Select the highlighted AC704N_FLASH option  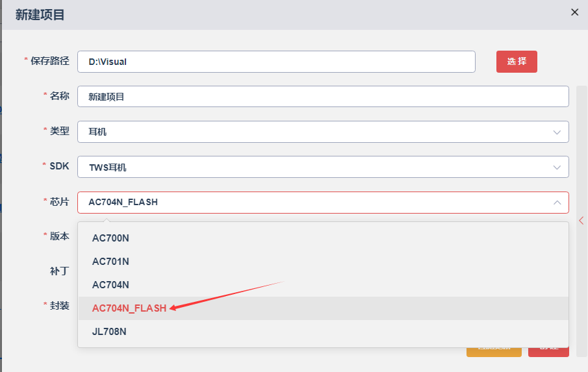point(323,308)
